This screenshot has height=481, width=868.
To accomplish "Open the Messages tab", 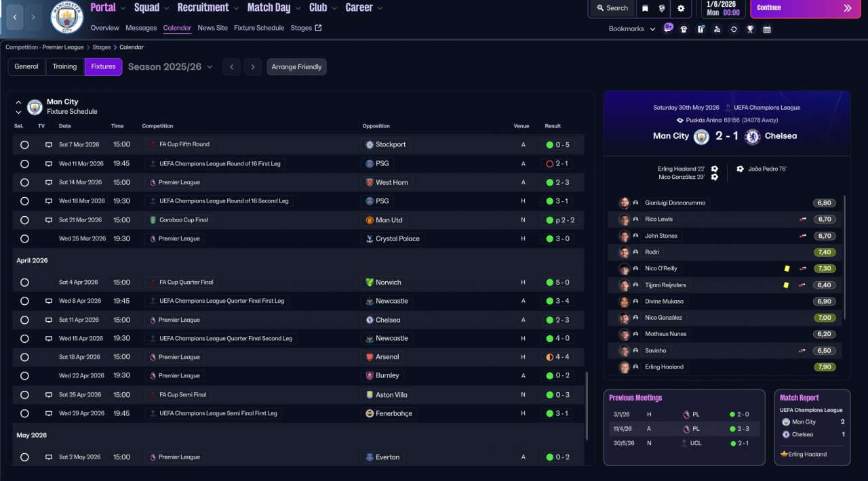I will tap(141, 28).
